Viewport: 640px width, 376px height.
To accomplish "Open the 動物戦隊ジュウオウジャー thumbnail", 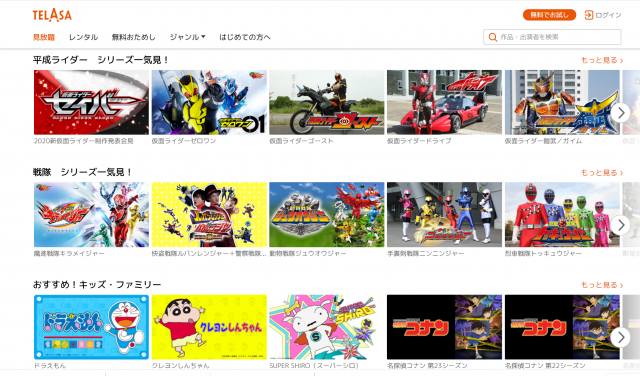I will (x=327, y=214).
